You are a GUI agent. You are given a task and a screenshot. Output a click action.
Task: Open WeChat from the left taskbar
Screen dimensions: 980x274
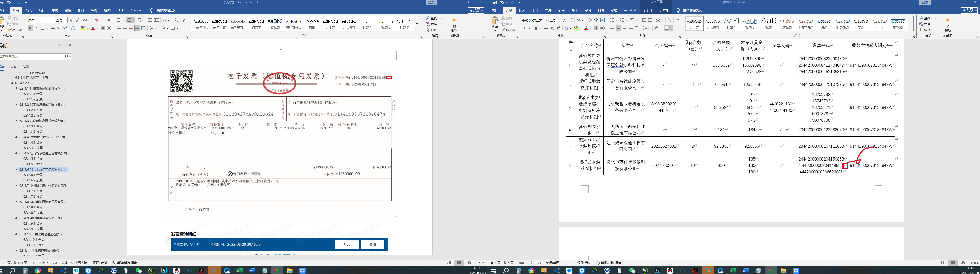[x=139, y=271]
